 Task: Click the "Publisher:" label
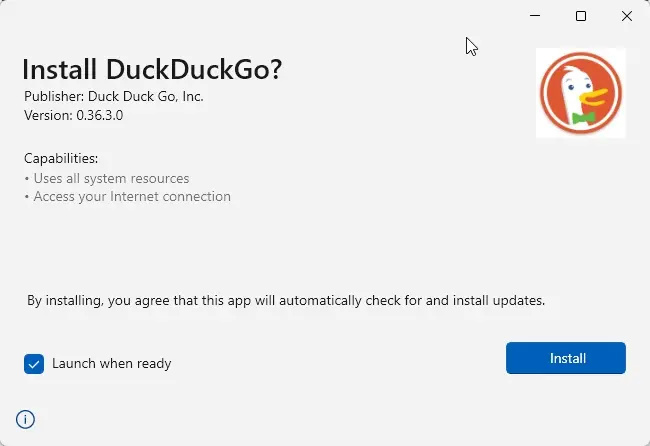click(54, 96)
